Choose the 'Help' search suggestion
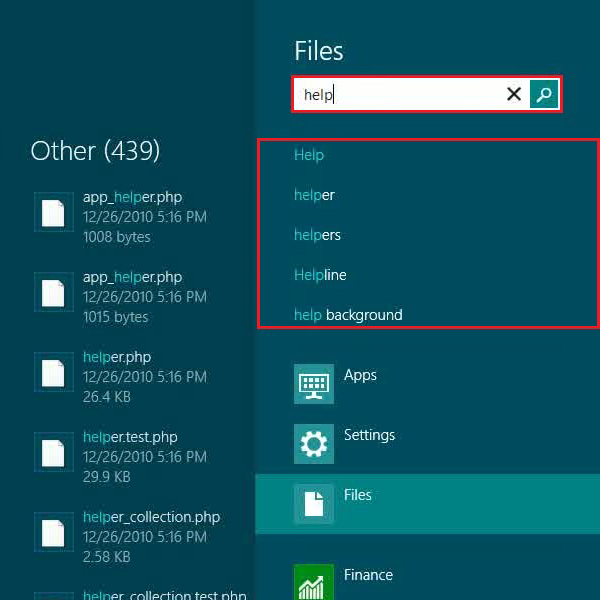This screenshot has width=600, height=600. point(309,155)
